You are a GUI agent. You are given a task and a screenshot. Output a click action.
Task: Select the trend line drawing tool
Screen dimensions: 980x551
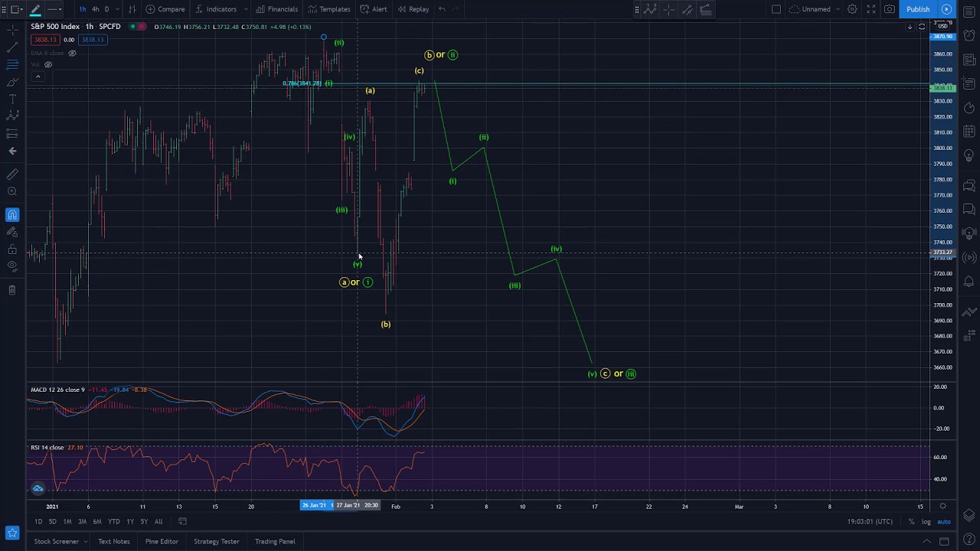12,47
